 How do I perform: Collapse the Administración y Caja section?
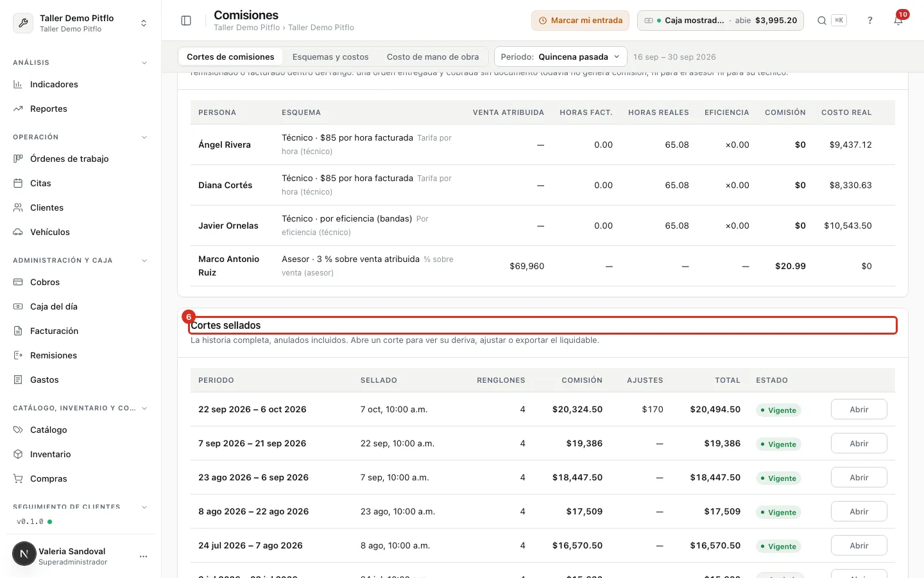click(x=144, y=261)
